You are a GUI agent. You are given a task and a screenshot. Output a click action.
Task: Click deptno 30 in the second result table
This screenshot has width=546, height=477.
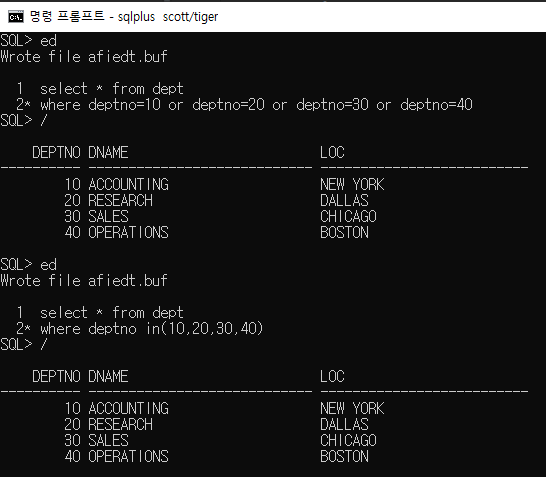tap(73, 440)
